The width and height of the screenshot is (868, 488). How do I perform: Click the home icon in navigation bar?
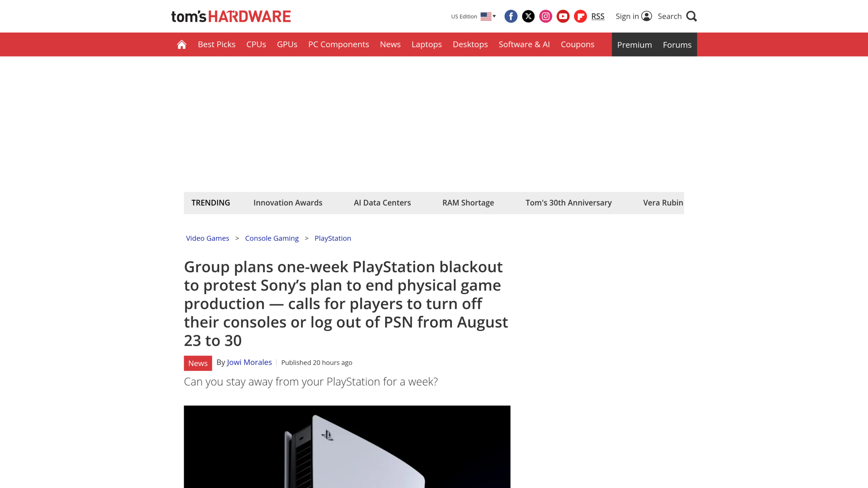(x=182, y=44)
